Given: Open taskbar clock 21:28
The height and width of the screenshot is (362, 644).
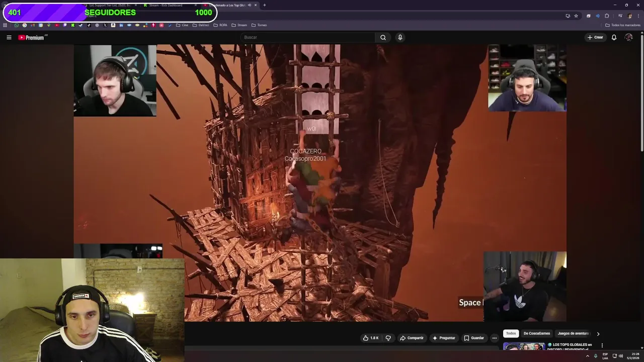Looking at the screenshot, I should coord(633,356).
